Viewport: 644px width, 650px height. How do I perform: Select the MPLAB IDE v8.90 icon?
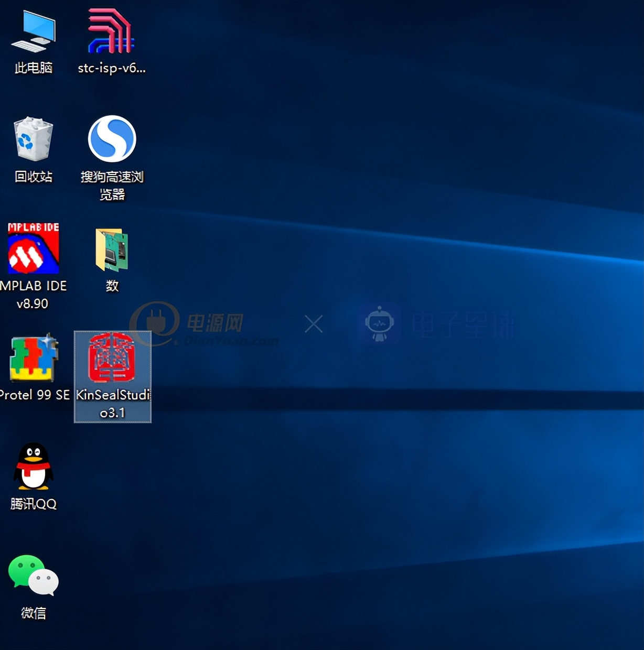(34, 248)
